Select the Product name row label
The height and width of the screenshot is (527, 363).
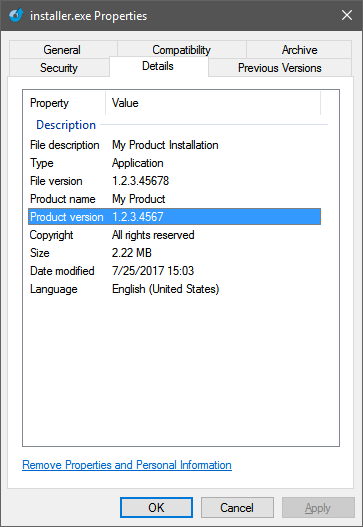point(63,199)
